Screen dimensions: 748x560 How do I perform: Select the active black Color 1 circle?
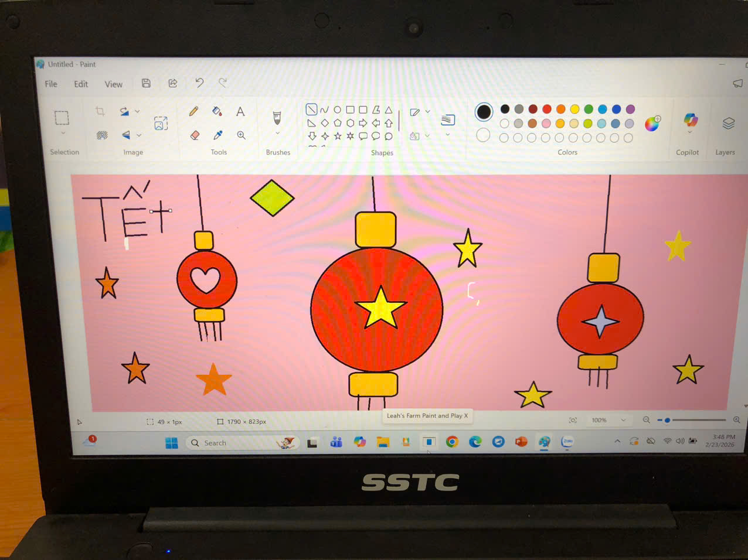tap(484, 111)
